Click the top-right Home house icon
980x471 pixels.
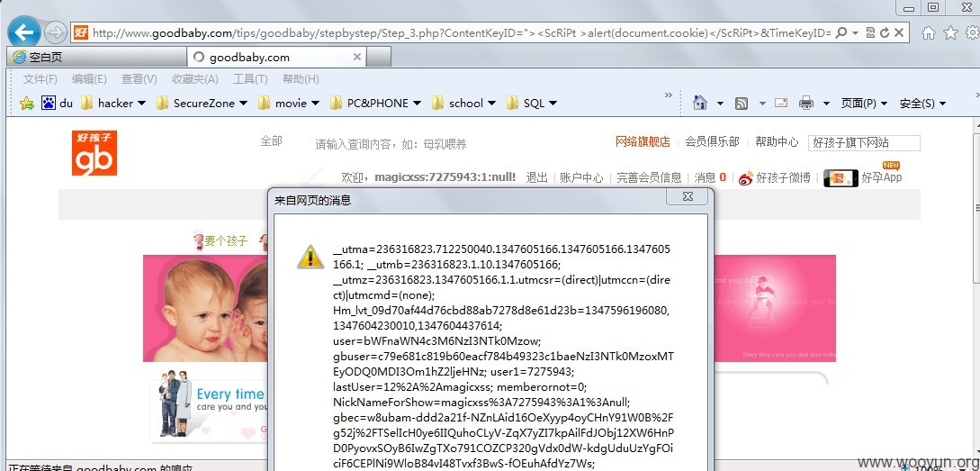click(929, 32)
